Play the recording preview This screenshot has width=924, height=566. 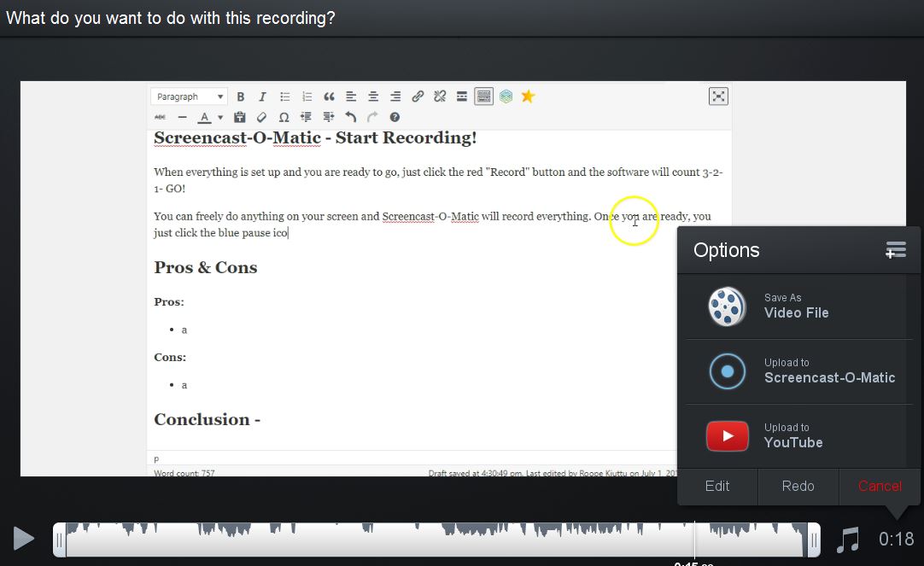[24, 539]
